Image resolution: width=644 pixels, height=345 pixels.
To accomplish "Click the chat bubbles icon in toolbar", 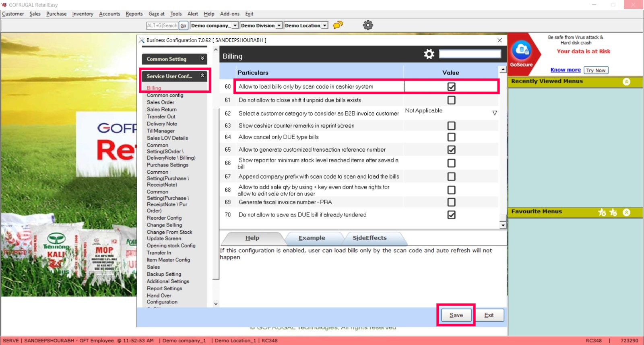I will pos(338,25).
